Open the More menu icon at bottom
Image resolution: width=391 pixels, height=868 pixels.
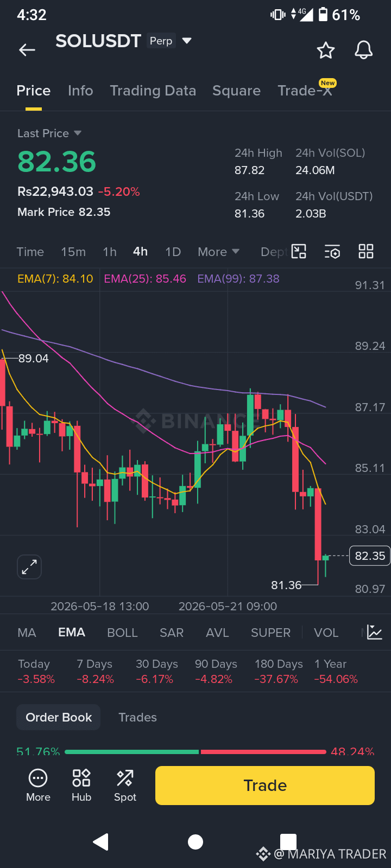[38, 785]
